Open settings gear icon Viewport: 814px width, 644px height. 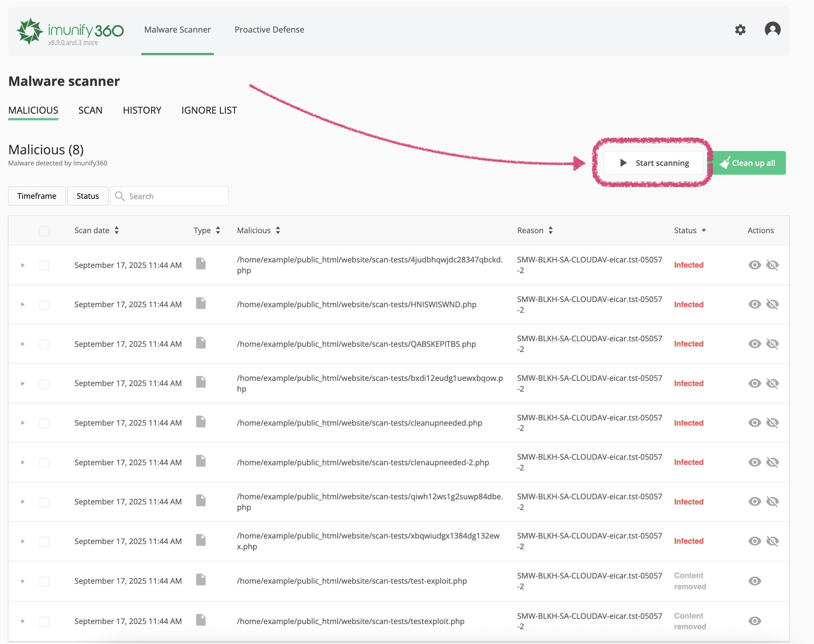pos(740,30)
